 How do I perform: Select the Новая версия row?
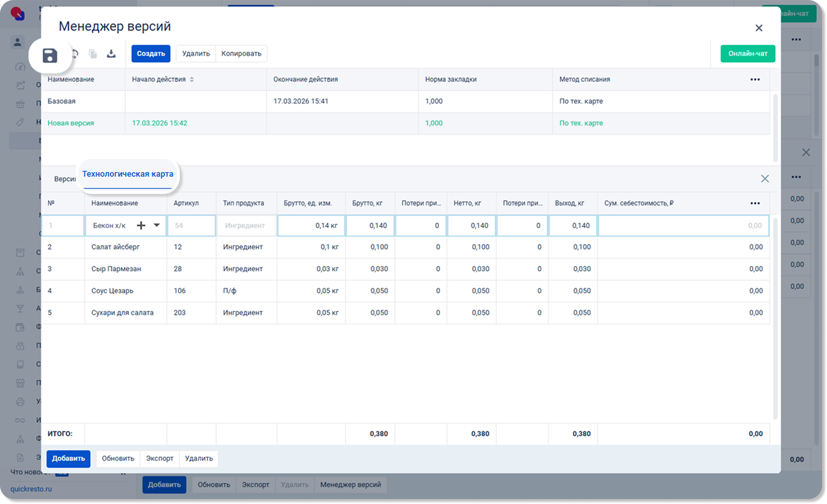point(71,123)
